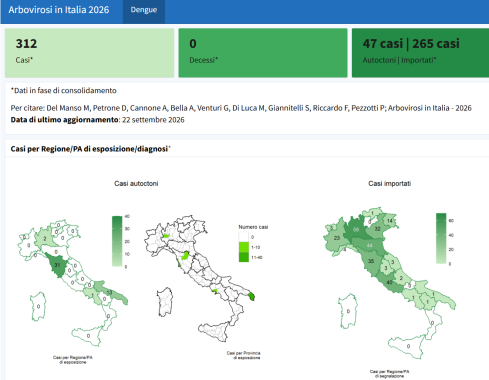The height and width of the screenshot is (380, 489).
Task: Select Sardinia on the province map
Action: tap(165, 302)
